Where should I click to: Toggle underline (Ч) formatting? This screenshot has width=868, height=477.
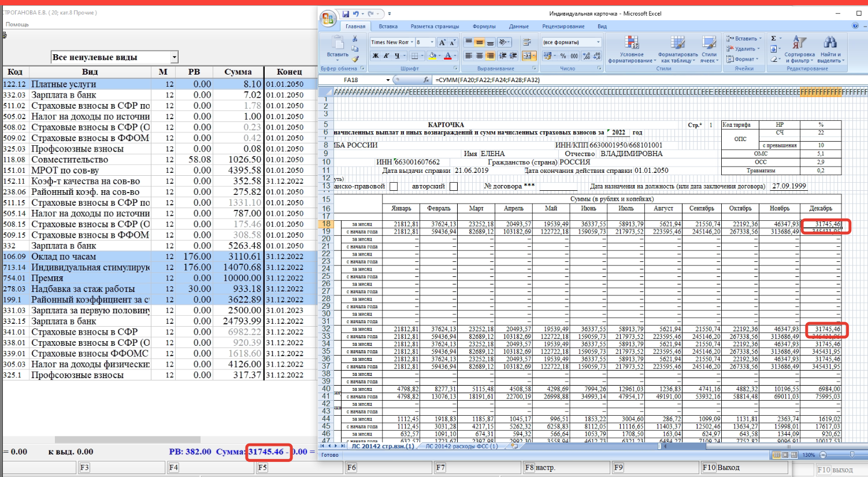coord(397,56)
